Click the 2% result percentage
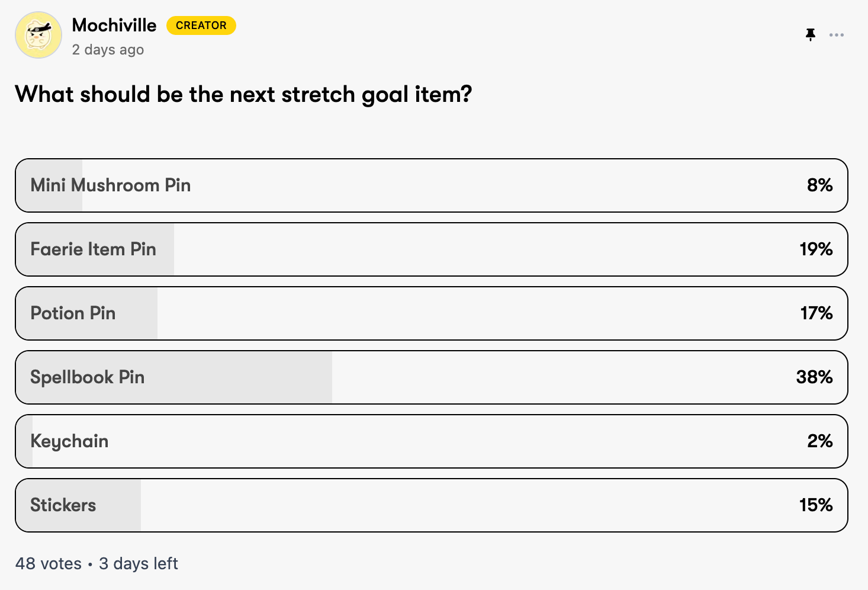Viewport: 868px width, 590px height. tap(819, 441)
